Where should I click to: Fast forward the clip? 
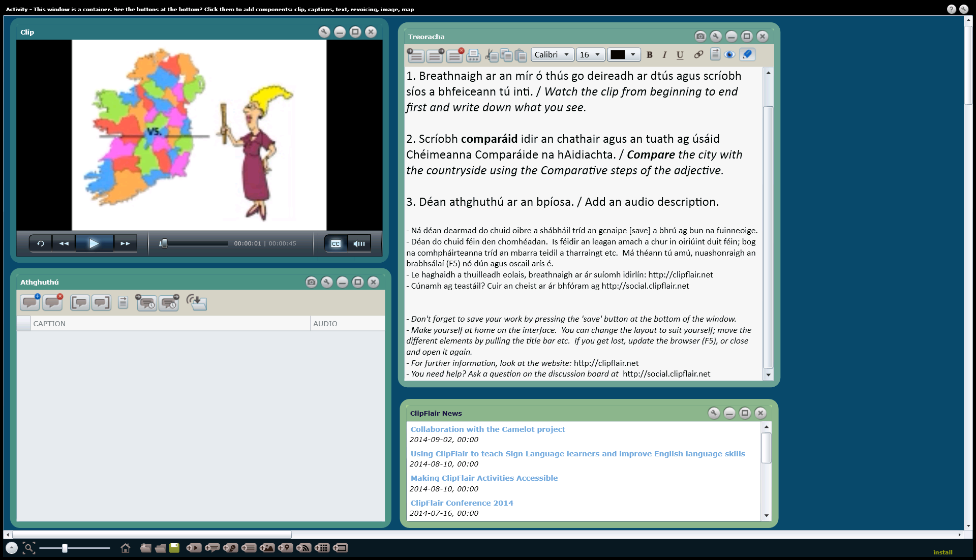click(125, 243)
